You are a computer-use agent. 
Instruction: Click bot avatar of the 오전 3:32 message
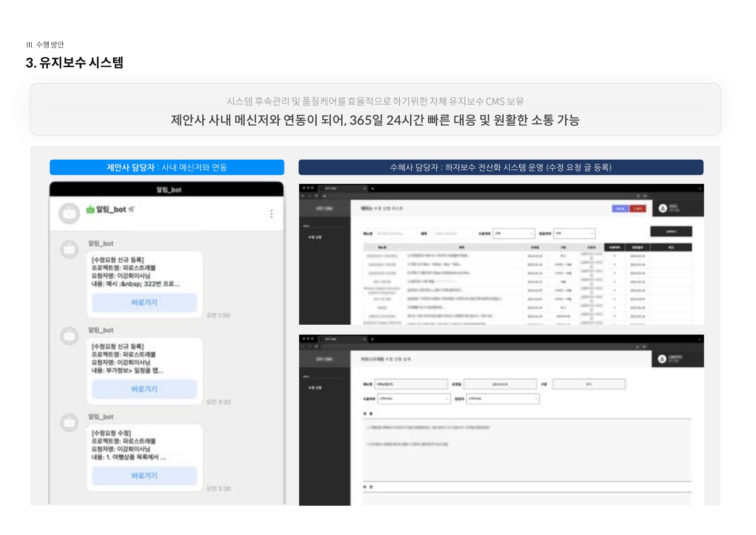tap(69, 336)
